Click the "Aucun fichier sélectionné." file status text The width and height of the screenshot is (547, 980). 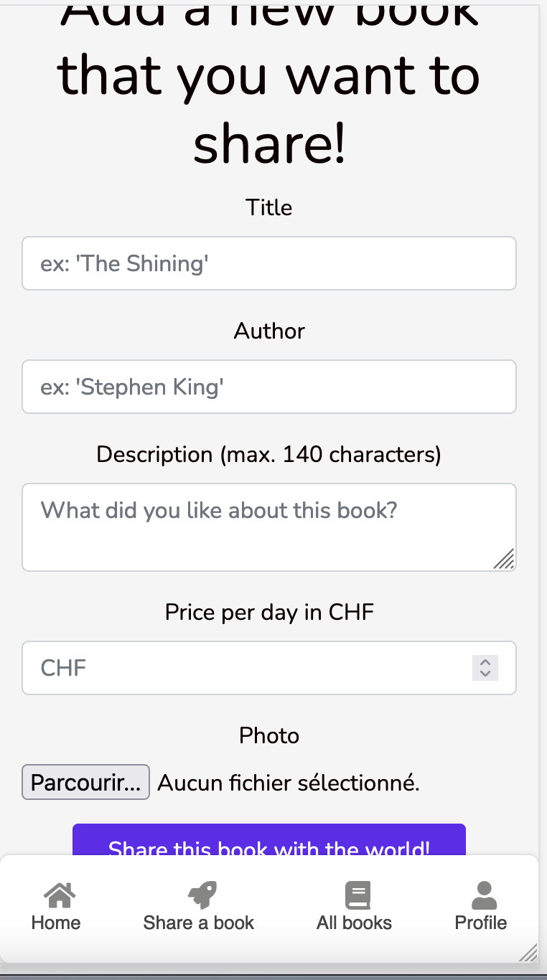click(289, 783)
